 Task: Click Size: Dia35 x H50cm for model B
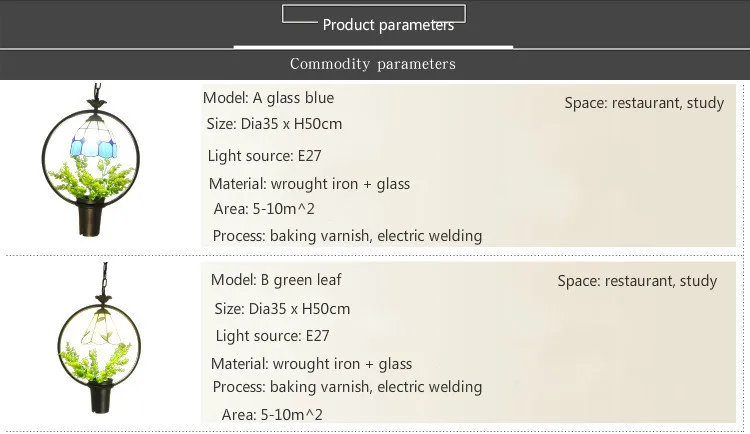click(x=283, y=309)
